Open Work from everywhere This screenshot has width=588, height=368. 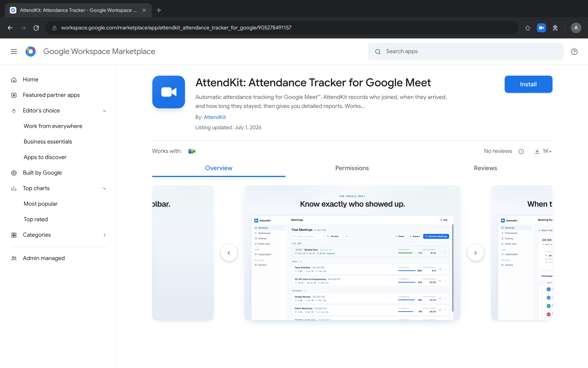click(53, 126)
